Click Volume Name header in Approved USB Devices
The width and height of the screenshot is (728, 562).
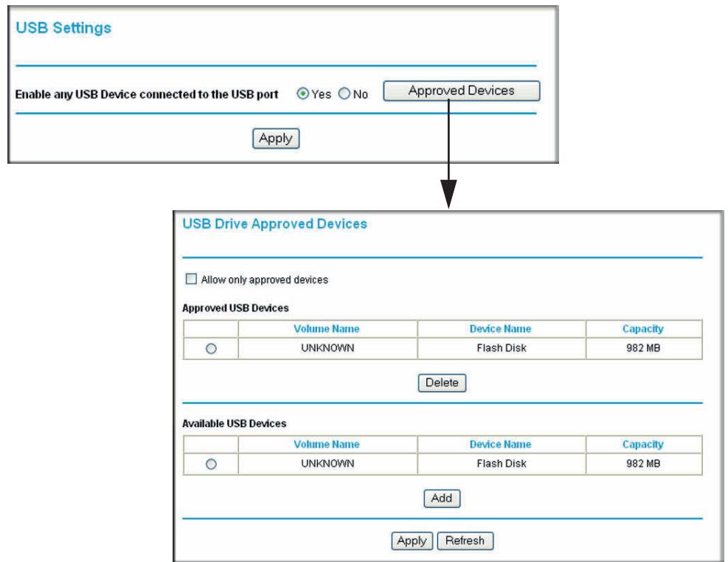click(x=327, y=328)
